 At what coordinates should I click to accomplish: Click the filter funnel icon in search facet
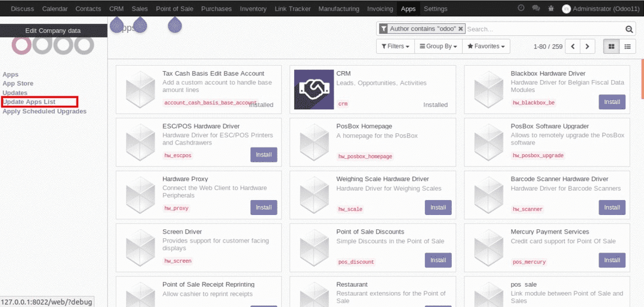[x=383, y=29]
